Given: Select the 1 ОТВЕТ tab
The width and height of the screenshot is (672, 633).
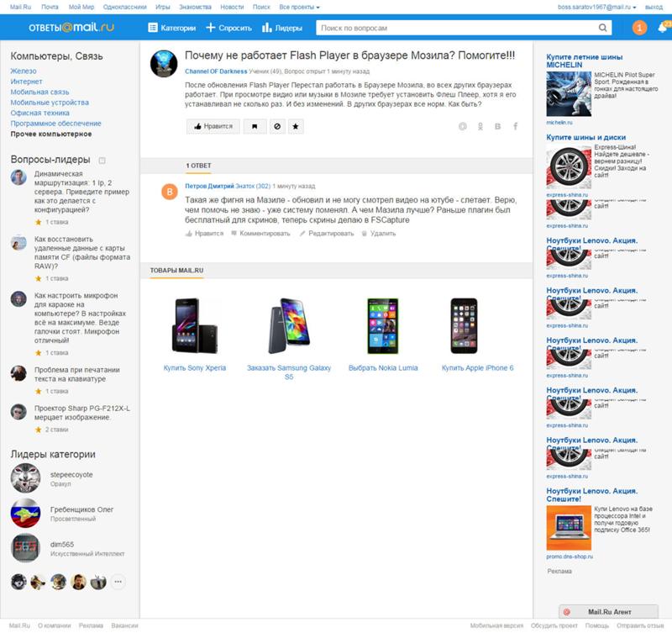Looking at the screenshot, I should pos(198,166).
